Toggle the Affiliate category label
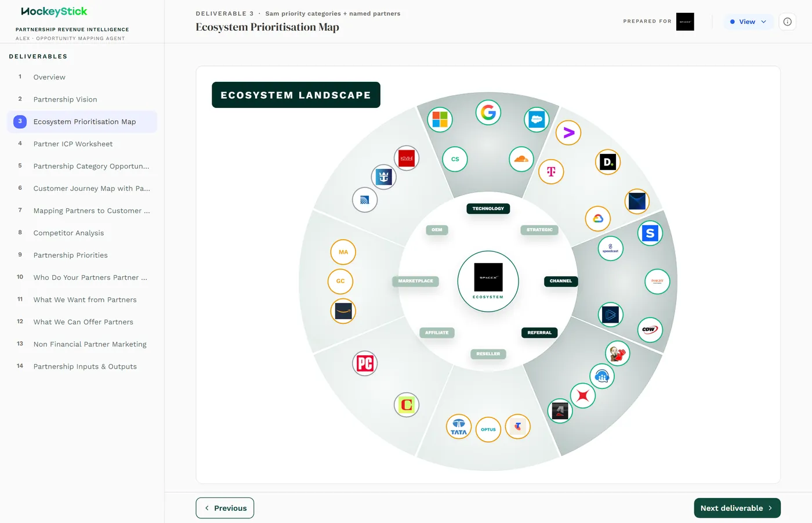The image size is (812, 523). [x=437, y=333]
